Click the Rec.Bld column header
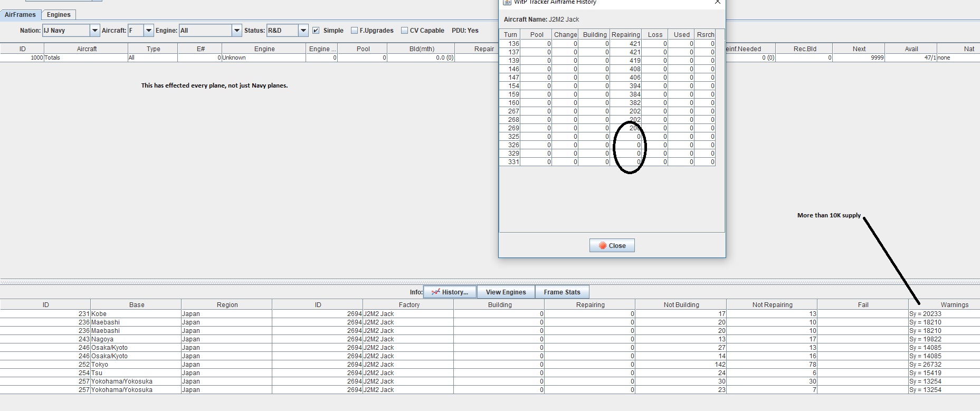Screen dimensions: 980x411 805,49
